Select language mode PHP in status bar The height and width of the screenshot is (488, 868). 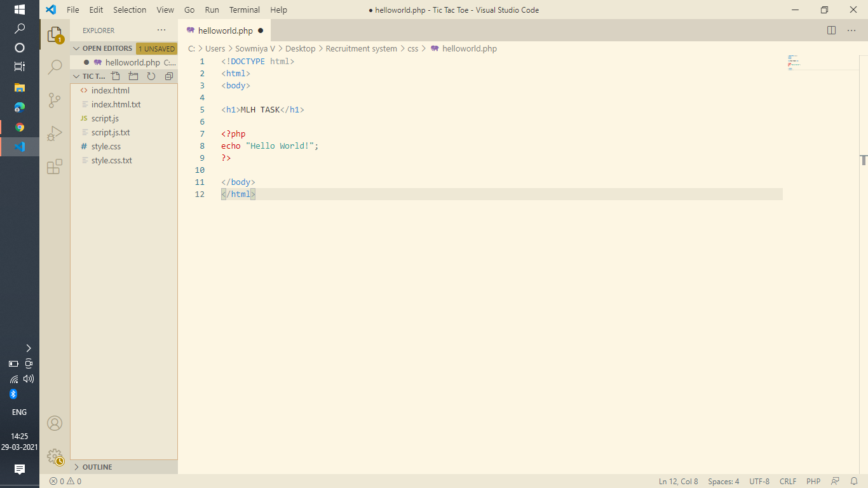813,481
